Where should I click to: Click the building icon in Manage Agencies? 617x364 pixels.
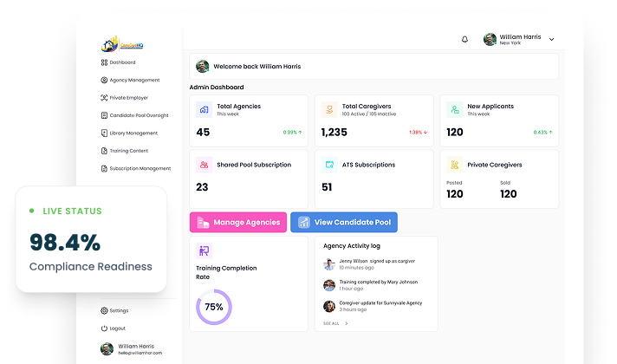click(203, 223)
